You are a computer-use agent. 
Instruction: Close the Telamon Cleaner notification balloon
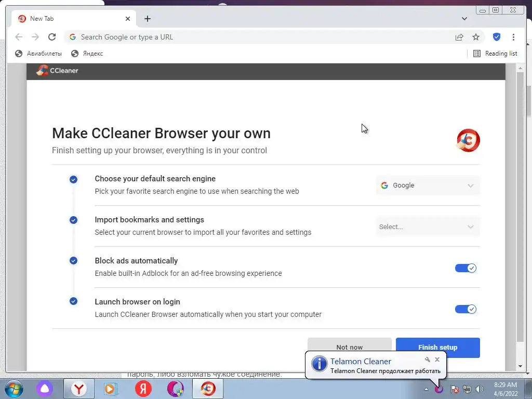coord(437,360)
